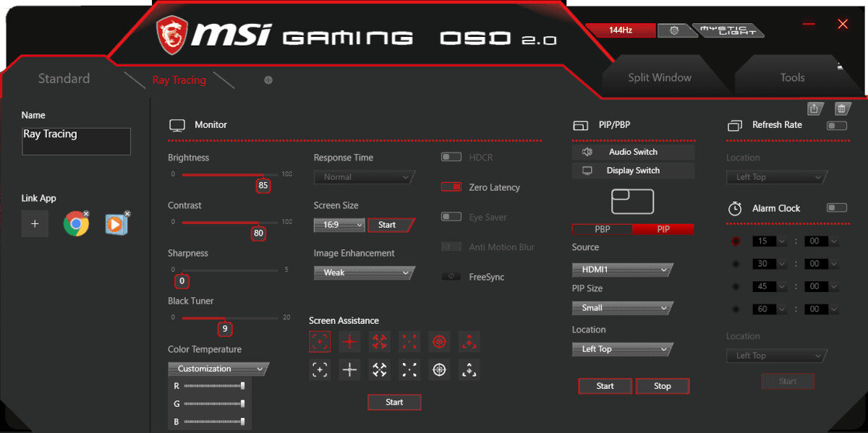Image resolution: width=868 pixels, height=433 pixels.
Task: Select the 45-minute alarm radio button
Action: coord(736,286)
